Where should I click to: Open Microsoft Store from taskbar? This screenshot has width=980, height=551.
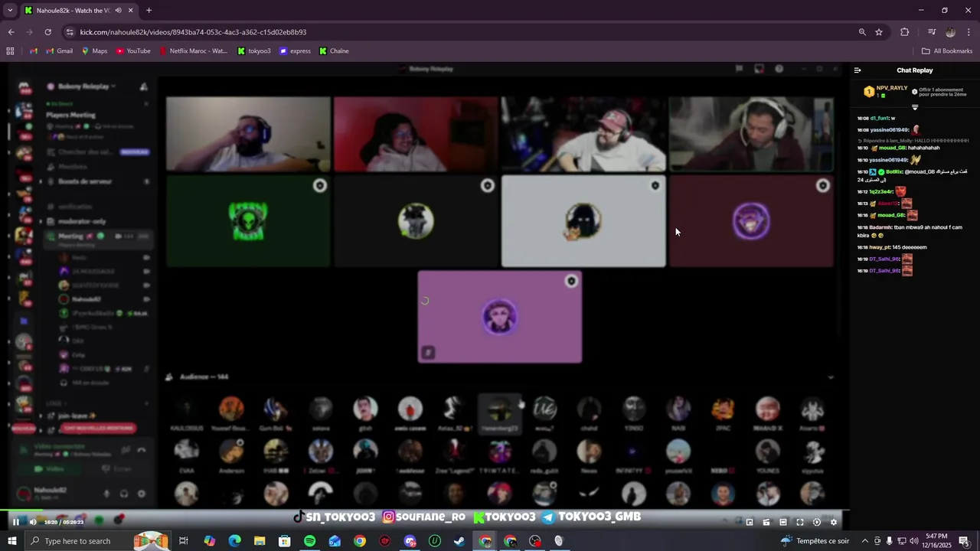pos(285,541)
